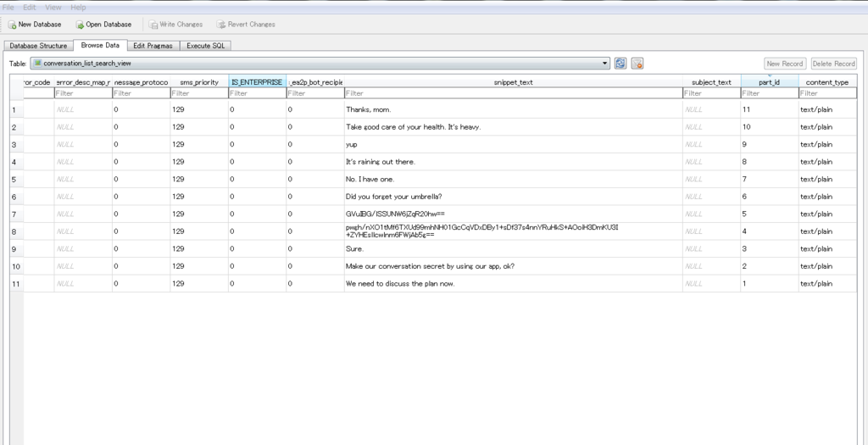Sort by content_type column header
Image resolution: width=868 pixels, height=445 pixels.
tap(827, 82)
